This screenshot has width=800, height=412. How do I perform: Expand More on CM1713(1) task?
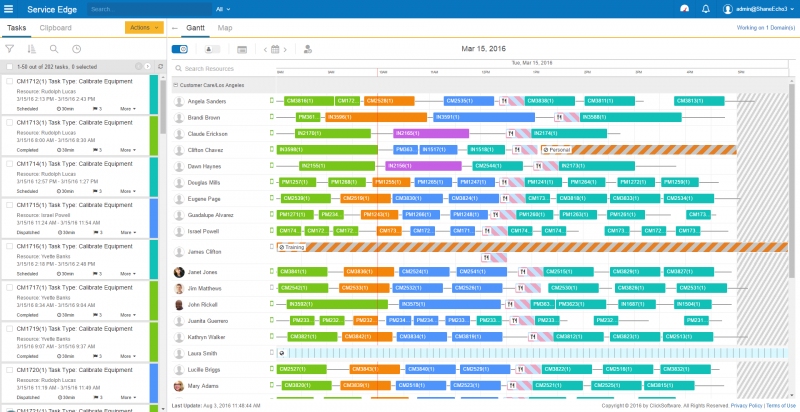(128, 150)
